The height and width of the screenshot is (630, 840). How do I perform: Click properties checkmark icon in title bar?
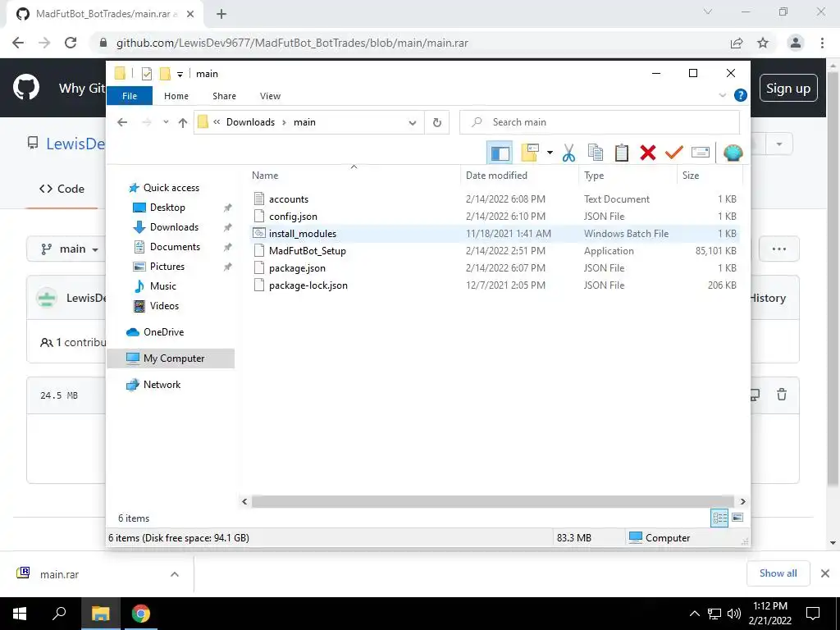[146, 74]
